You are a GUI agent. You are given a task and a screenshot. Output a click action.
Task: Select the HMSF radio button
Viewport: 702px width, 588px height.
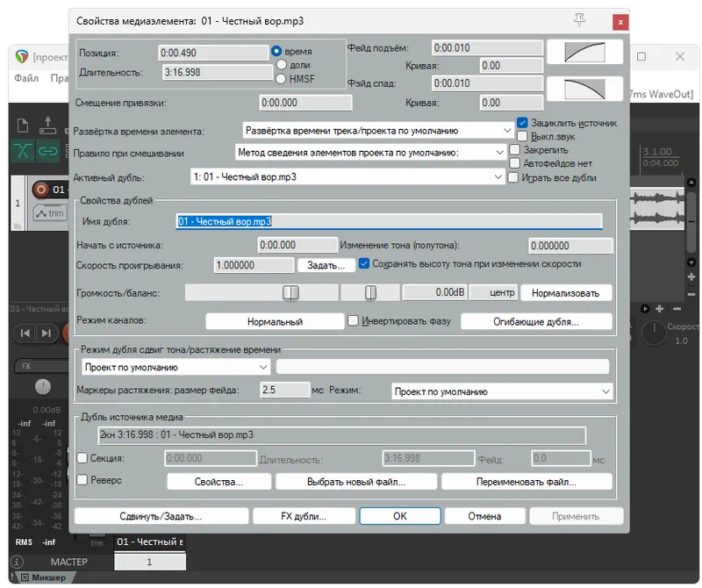click(281, 79)
